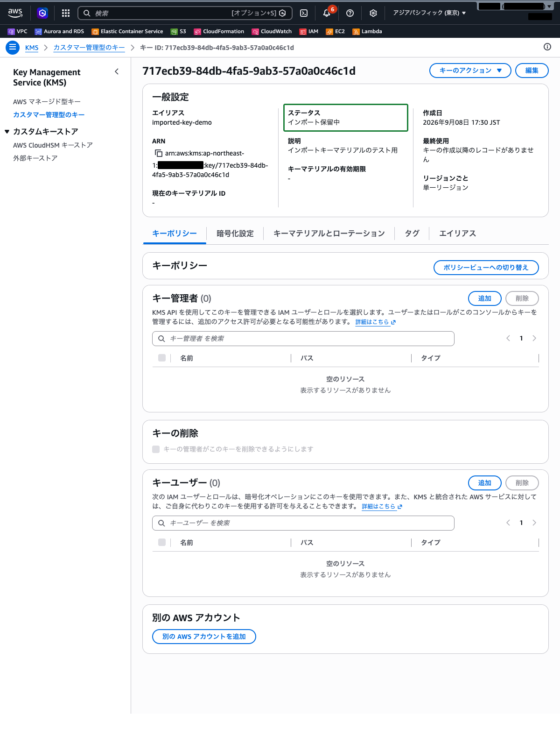Screen dimensions: 560x730
Task: Click the 名前 column header in キー管理者 table
Action: 187,358
